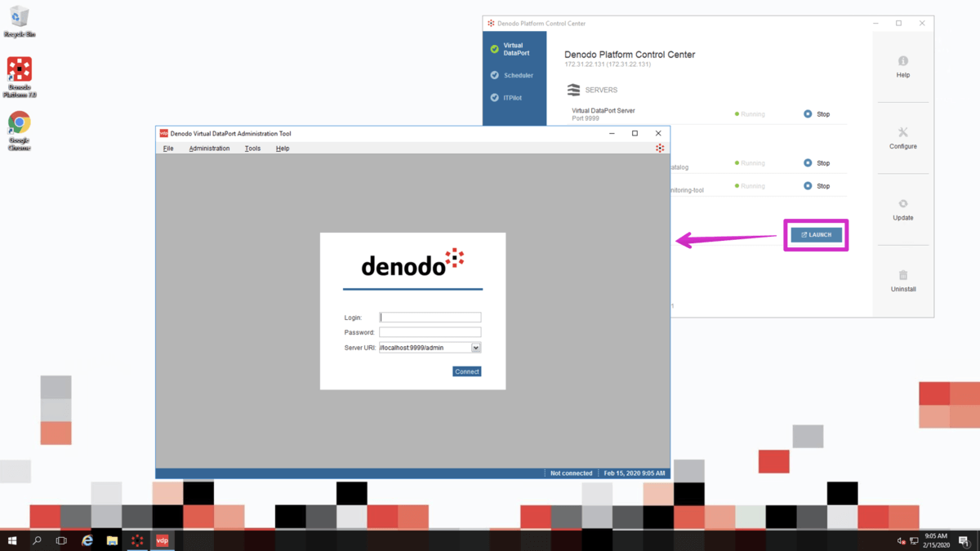Open the Windows Start menu
Screen dimensions: 980x551
(x=12, y=540)
